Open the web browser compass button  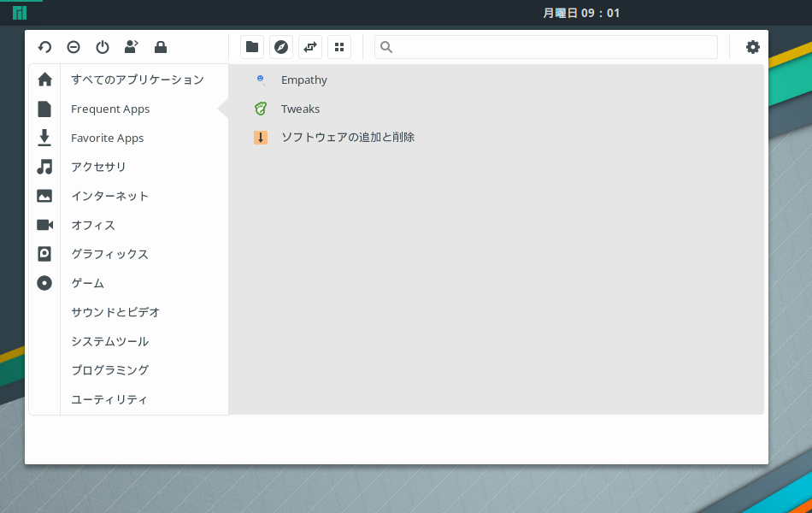coord(281,47)
